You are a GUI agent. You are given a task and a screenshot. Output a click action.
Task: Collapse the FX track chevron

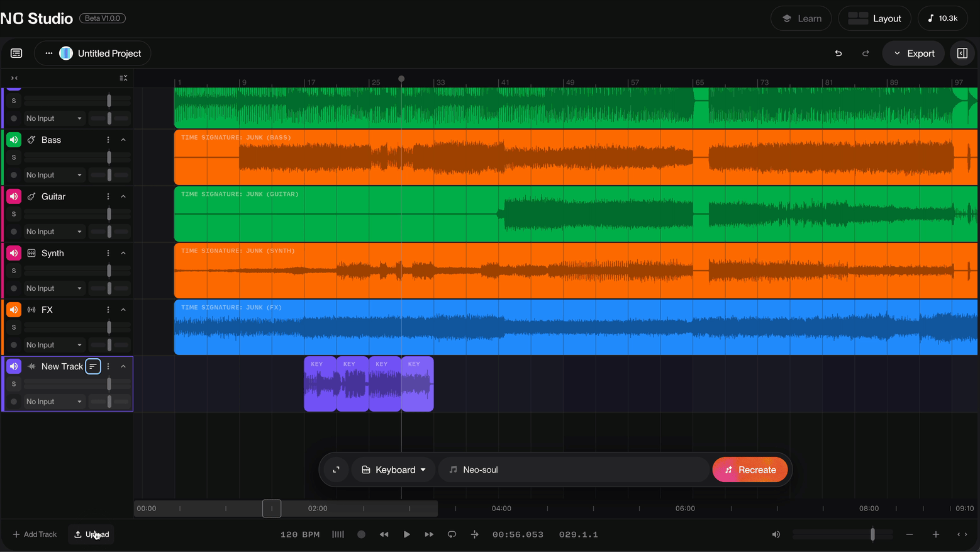[x=123, y=310]
